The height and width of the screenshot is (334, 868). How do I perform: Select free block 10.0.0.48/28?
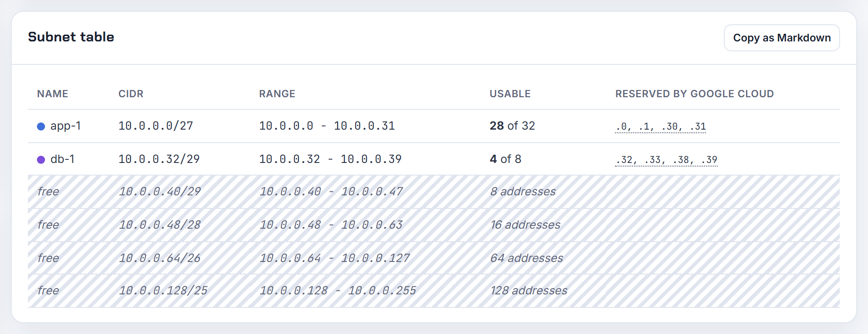(x=160, y=225)
